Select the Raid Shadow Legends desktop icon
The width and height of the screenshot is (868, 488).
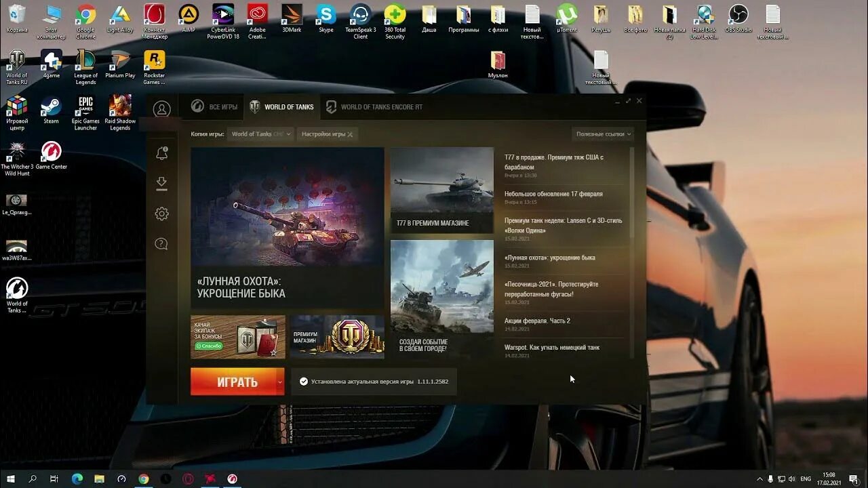click(120, 113)
